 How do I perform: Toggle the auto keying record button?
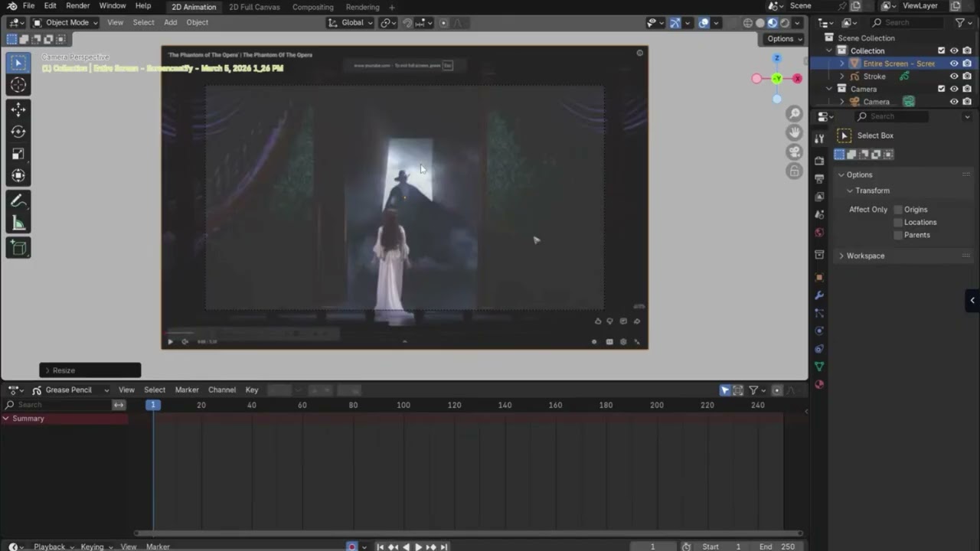352,546
